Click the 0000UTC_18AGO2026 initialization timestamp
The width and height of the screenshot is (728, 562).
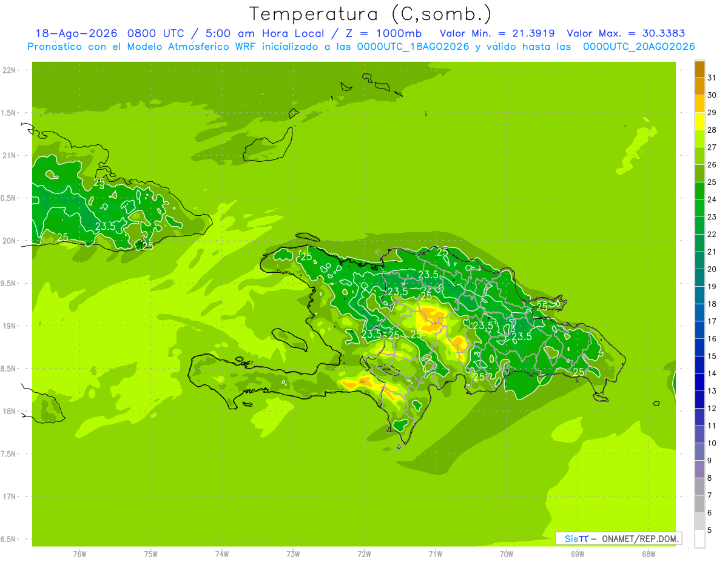[x=413, y=47]
